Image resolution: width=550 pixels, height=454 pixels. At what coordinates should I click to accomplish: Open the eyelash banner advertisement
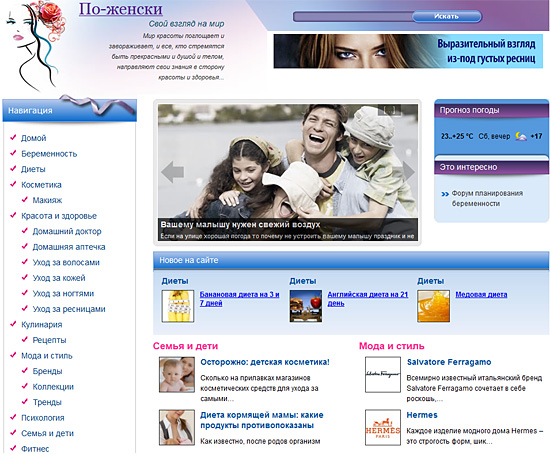tap(408, 51)
